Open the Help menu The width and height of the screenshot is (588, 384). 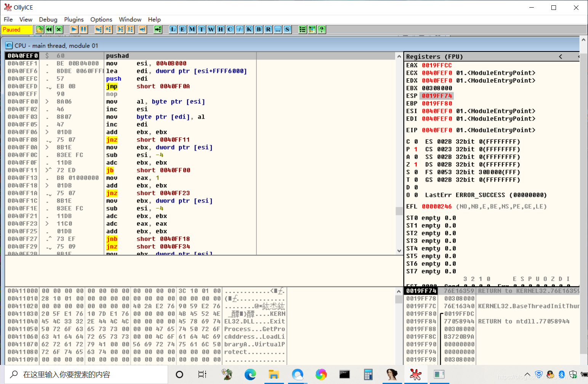154,19
